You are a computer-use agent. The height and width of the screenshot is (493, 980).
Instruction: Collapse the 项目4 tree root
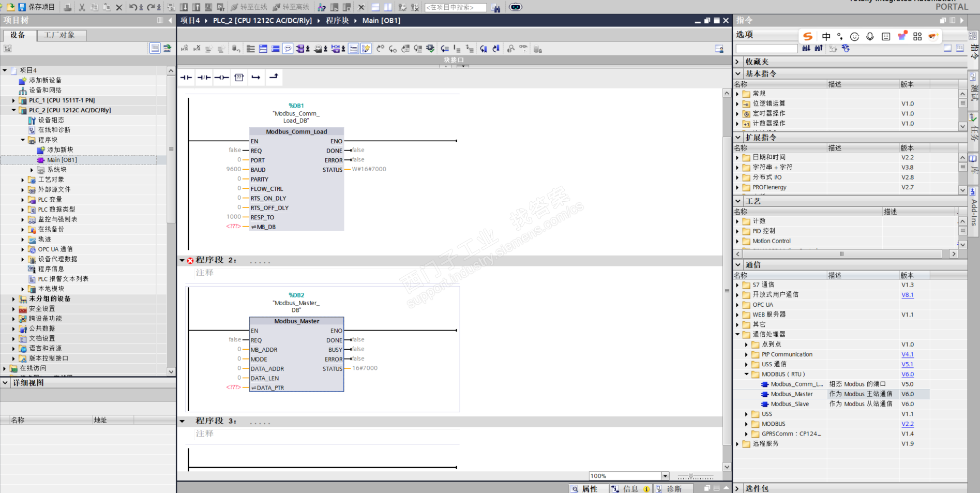point(5,70)
